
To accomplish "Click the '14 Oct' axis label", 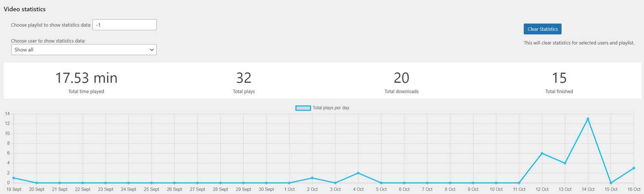I will (x=588, y=189).
